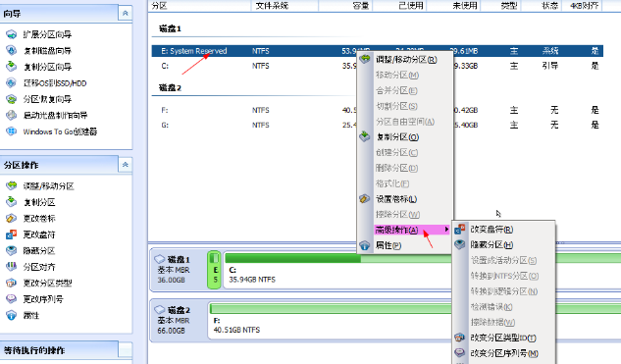
Task: Click the 更改卷标 icon in sidebar
Action: pyautogui.click(x=12, y=218)
